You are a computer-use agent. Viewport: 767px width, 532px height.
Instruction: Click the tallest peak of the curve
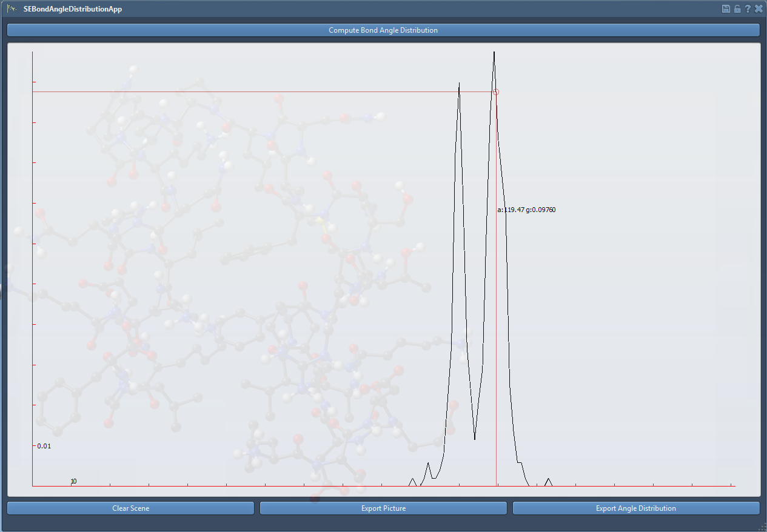pos(494,53)
